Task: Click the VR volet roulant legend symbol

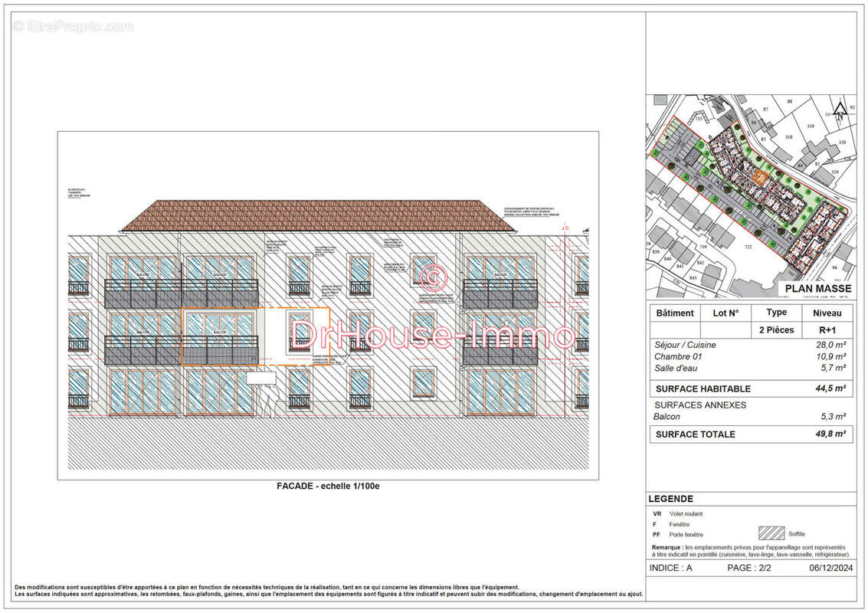Action: pyautogui.click(x=657, y=514)
